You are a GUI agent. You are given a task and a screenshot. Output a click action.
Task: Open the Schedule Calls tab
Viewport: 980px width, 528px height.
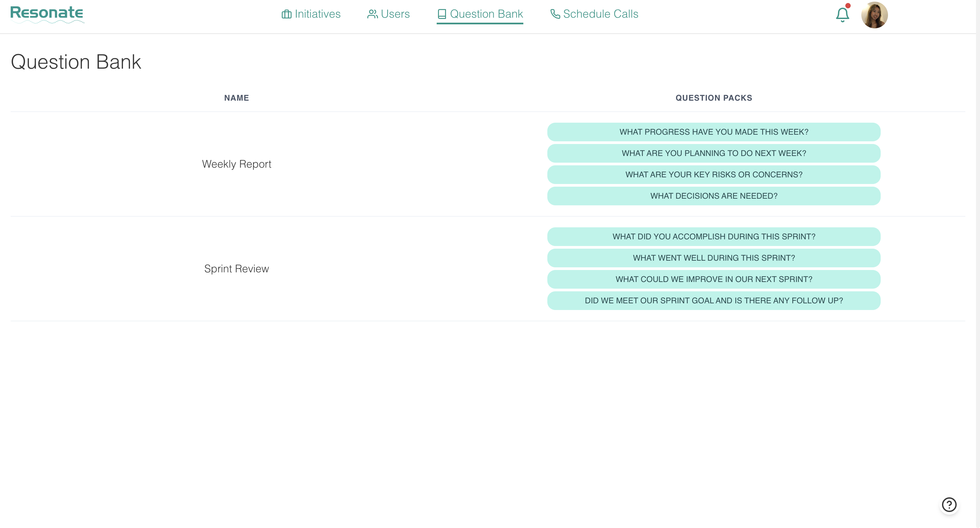tap(600, 14)
